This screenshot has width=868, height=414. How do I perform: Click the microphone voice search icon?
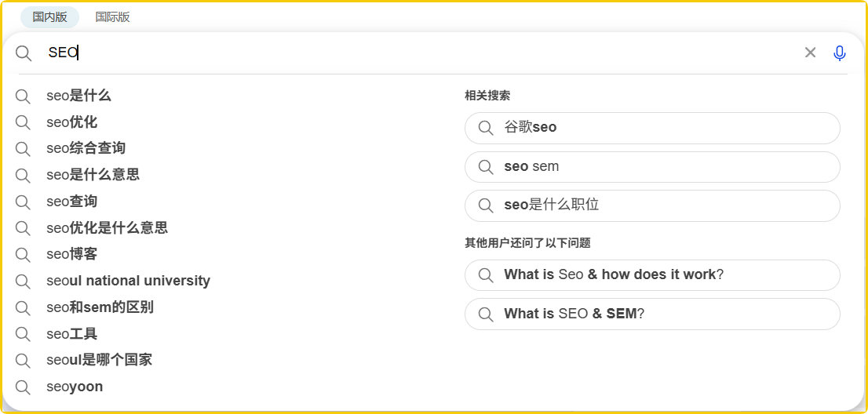click(839, 53)
